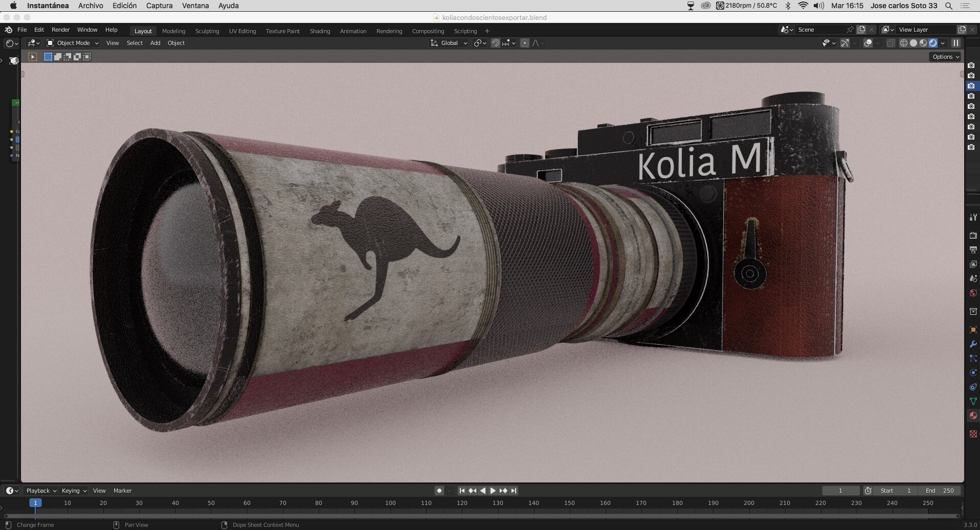Open the Object Constraints properties tab

(x=973, y=387)
